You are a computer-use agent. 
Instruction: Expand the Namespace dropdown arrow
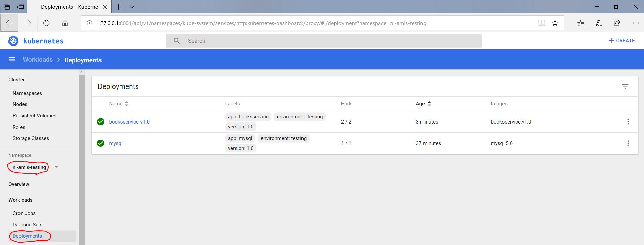coord(56,167)
